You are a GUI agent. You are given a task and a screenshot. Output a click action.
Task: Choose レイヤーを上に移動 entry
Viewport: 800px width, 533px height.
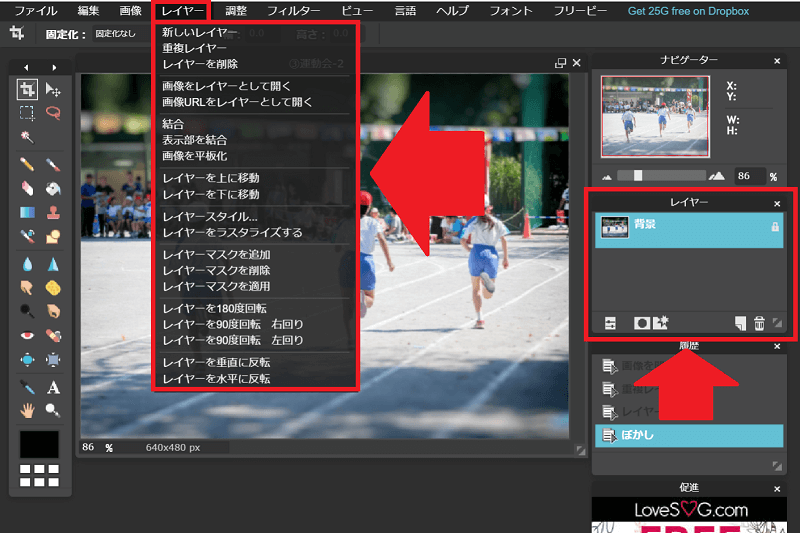(211, 178)
